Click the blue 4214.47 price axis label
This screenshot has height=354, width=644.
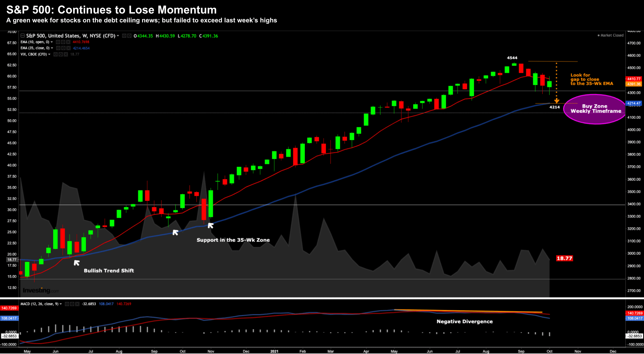(634, 103)
